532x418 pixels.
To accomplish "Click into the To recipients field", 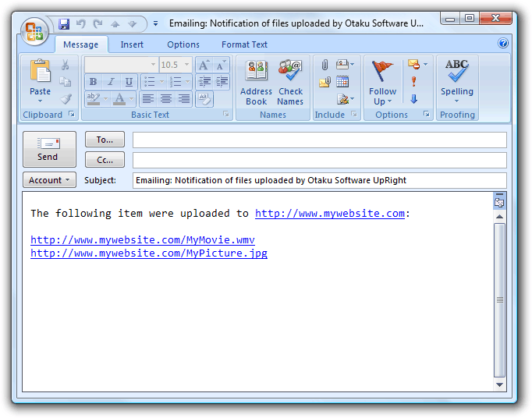I will [x=320, y=140].
